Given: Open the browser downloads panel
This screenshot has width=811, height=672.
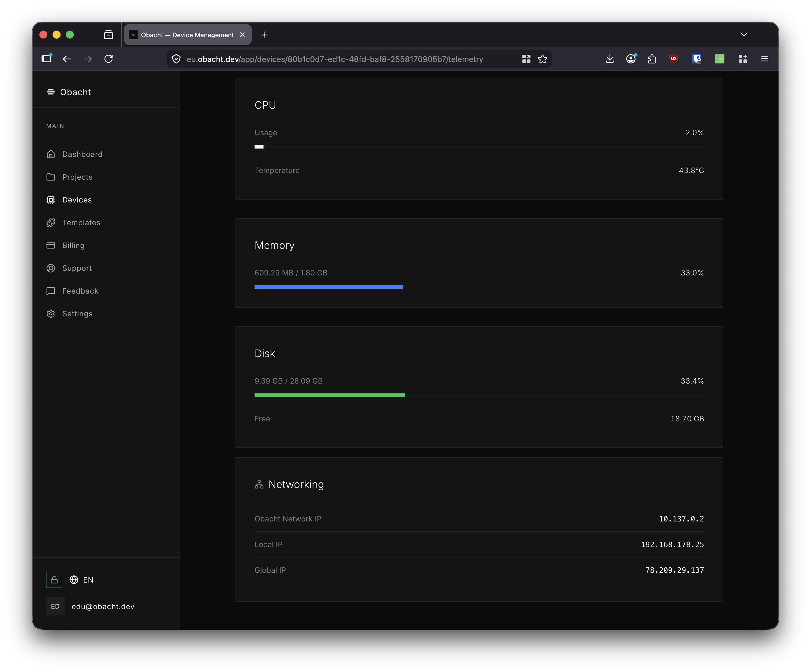Looking at the screenshot, I should (610, 59).
